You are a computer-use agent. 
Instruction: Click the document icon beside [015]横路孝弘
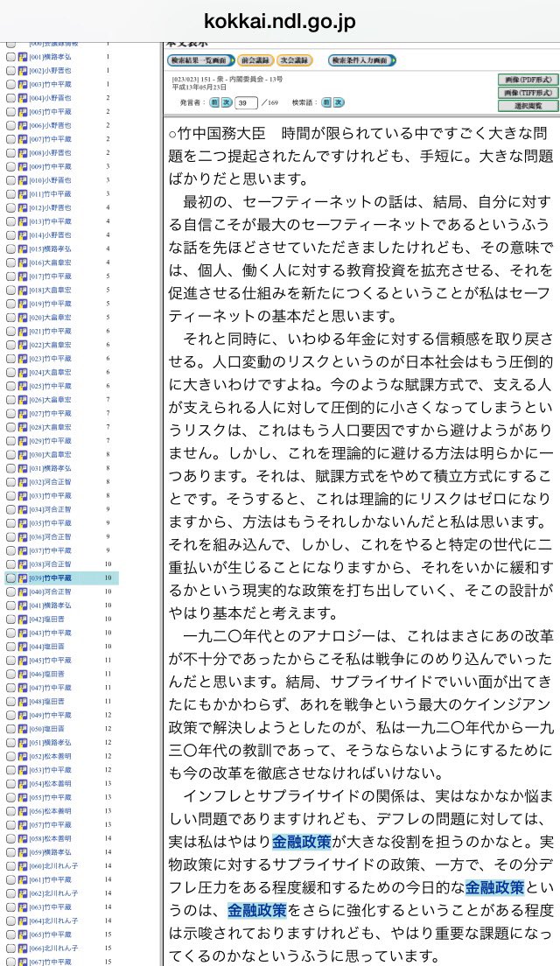coord(23,248)
